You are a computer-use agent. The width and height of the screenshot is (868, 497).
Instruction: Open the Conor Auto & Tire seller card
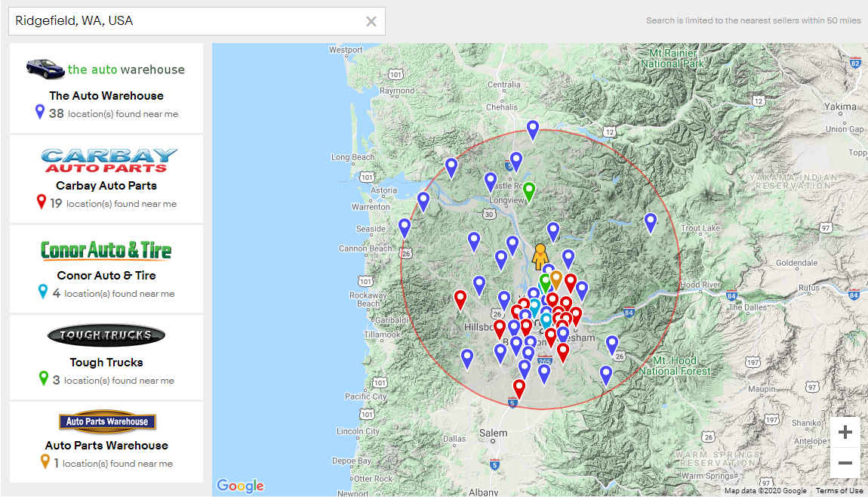[106, 270]
